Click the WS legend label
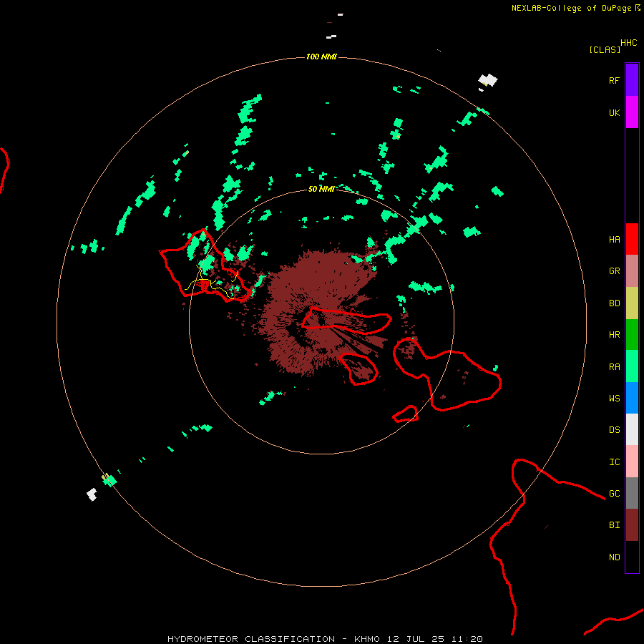Image resolution: width=644 pixels, height=644 pixels. click(x=615, y=398)
